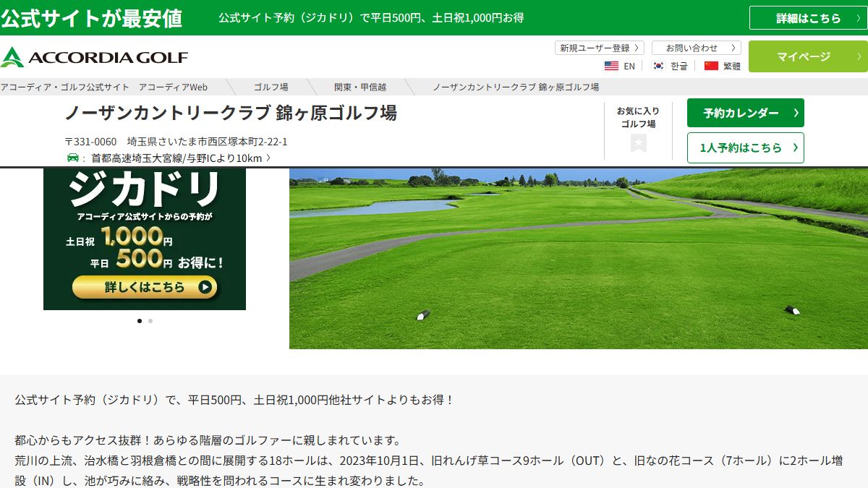
Task: Click the ジカドリ promotional banner image
Action: click(145, 239)
